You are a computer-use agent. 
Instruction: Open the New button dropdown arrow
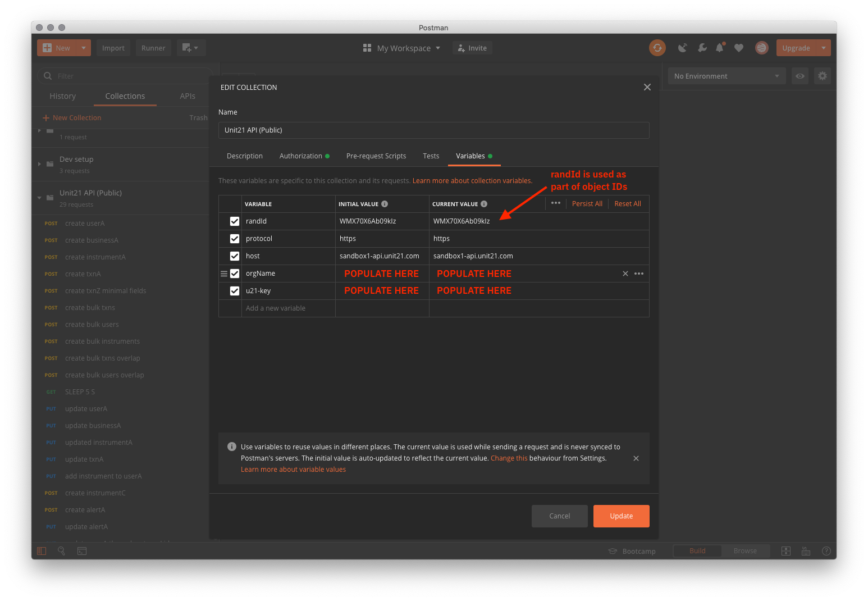point(84,48)
